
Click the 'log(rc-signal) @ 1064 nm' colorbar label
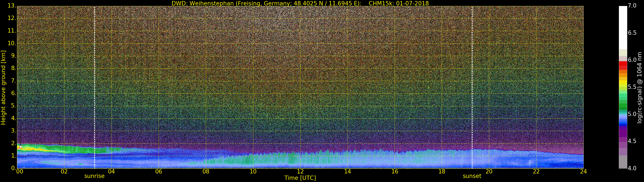640,88
